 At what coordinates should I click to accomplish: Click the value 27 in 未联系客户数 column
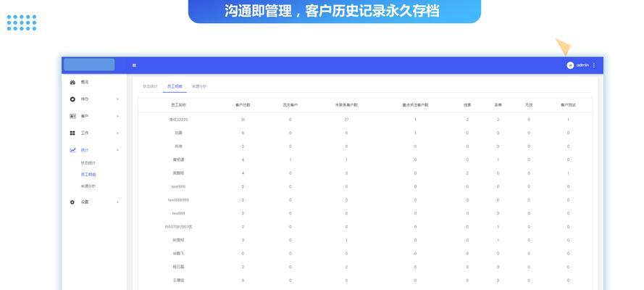[346, 120]
